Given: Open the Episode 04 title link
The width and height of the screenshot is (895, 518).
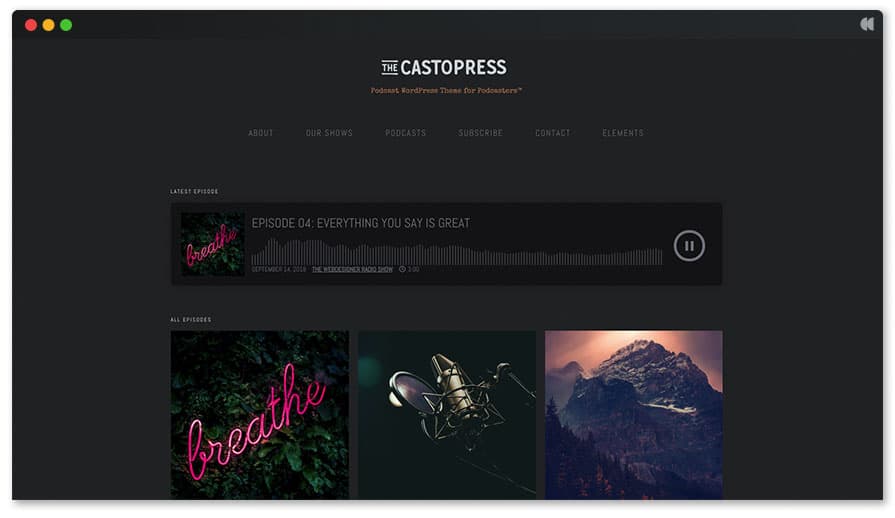Looking at the screenshot, I should pyautogui.click(x=361, y=223).
